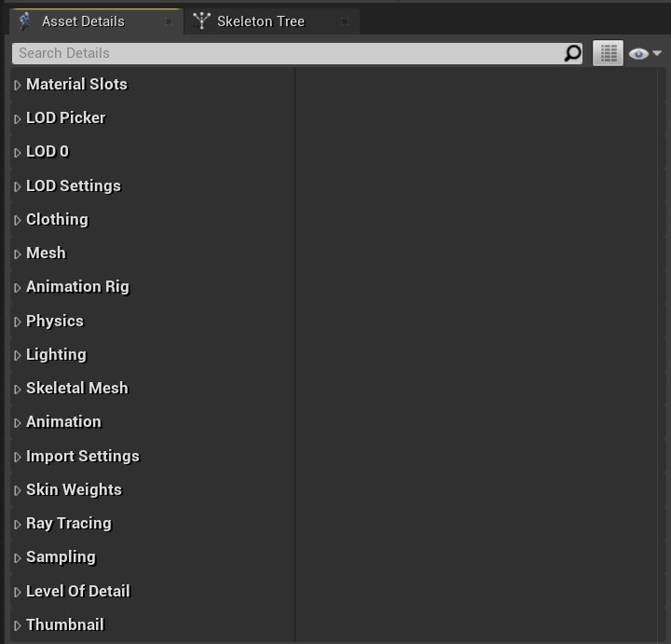Screen dimensions: 671x644
Task: Click the LOD Settings heading text
Action: 74,186
